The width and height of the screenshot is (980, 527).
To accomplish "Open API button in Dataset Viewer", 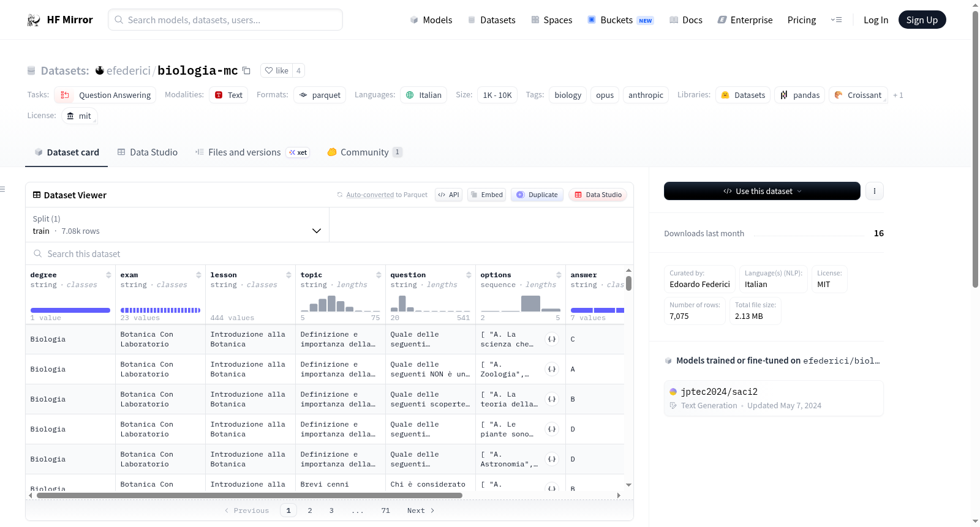I will tap(448, 195).
